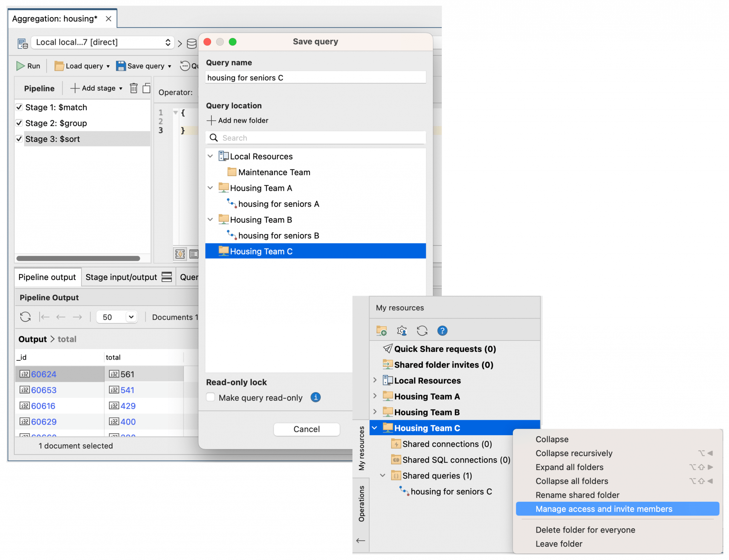Uncheck Stage 2: $group
The width and height of the screenshot is (729, 560).
click(19, 123)
